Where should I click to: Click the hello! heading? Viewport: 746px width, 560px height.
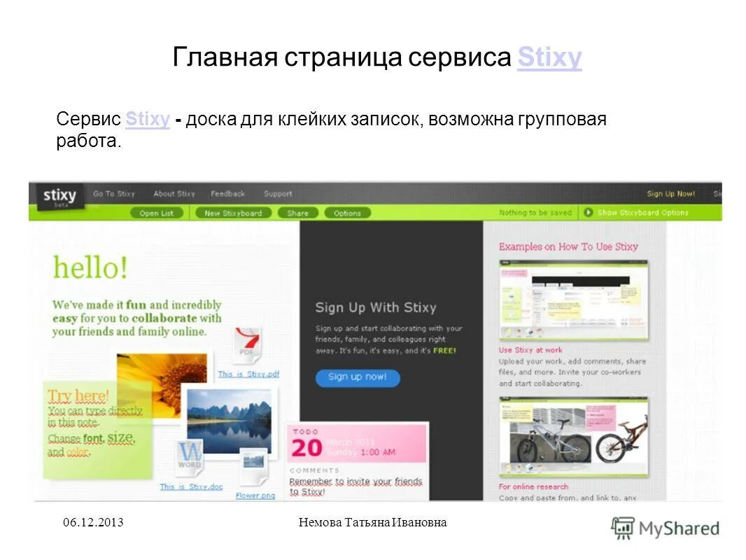(90, 267)
